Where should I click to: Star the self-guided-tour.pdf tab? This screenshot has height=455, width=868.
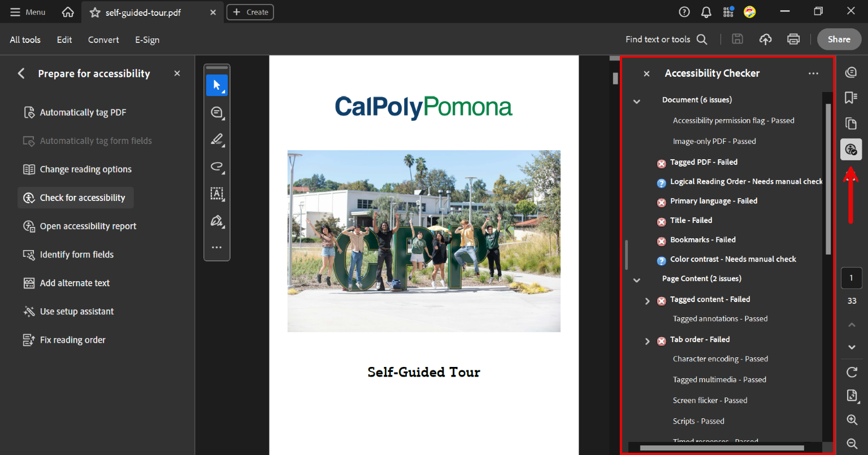(x=95, y=12)
